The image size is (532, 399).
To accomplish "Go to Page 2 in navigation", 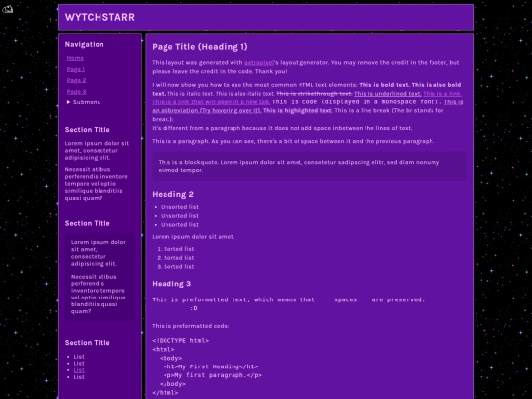I will (76, 80).
